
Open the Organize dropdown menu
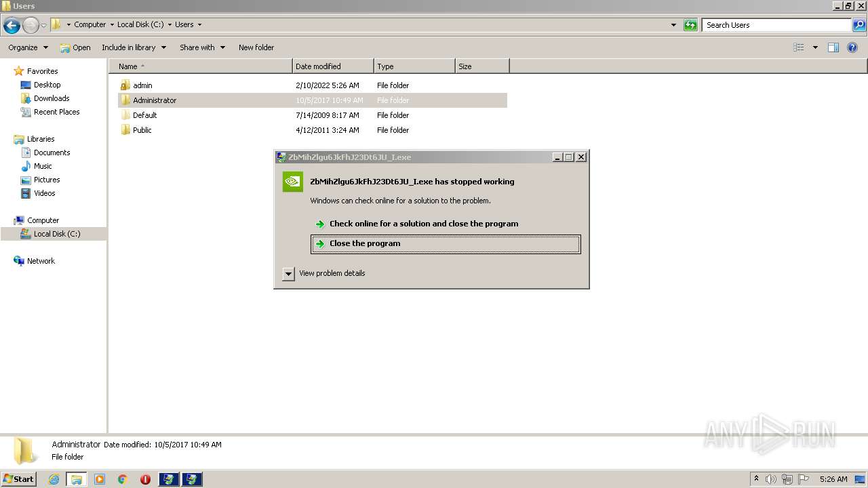(x=28, y=47)
